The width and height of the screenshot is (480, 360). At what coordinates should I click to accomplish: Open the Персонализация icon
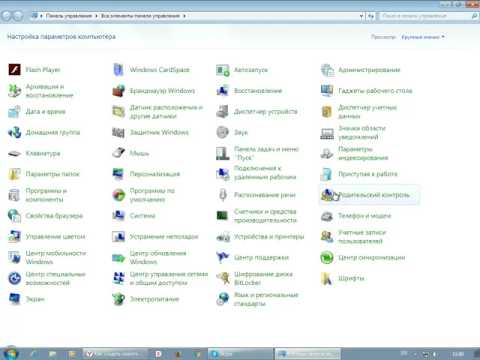118,174
